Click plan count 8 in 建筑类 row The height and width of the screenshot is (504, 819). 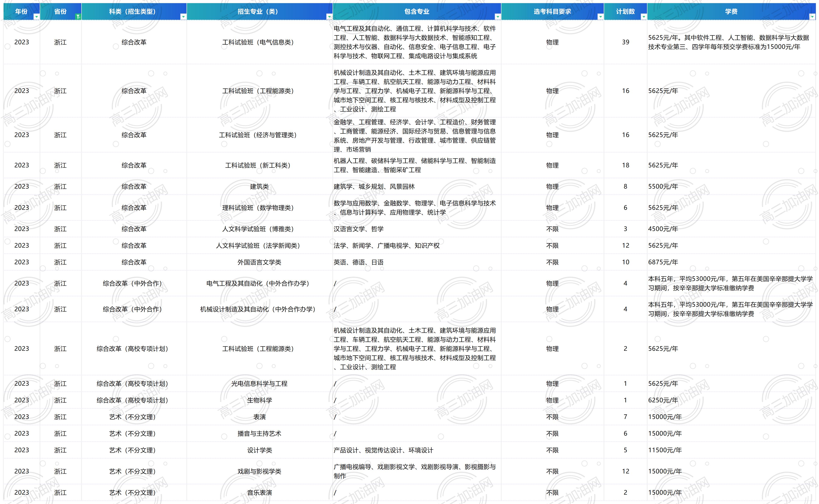click(625, 186)
